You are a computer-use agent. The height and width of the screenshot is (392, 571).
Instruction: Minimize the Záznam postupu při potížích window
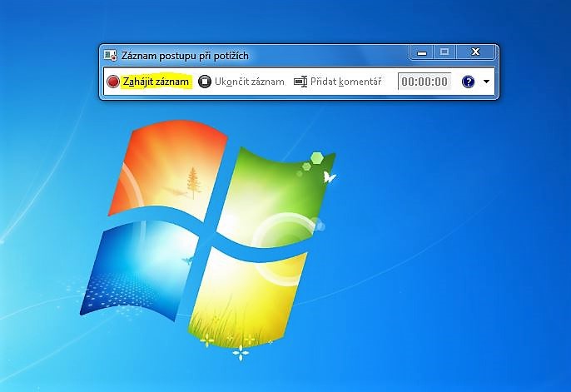tap(422, 52)
